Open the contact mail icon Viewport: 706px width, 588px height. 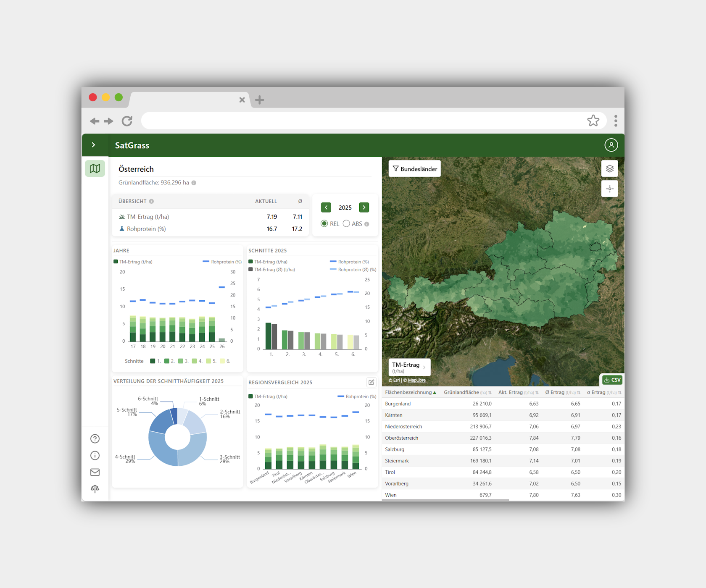coord(95,472)
